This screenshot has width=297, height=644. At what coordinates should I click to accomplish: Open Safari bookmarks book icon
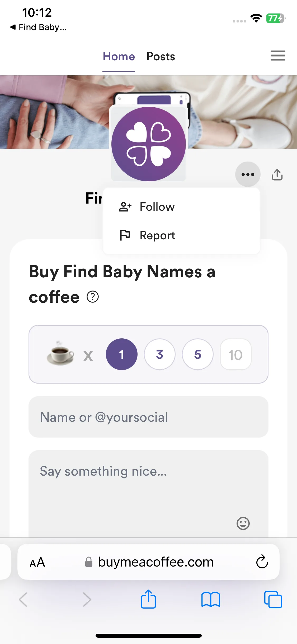(210, 600)
